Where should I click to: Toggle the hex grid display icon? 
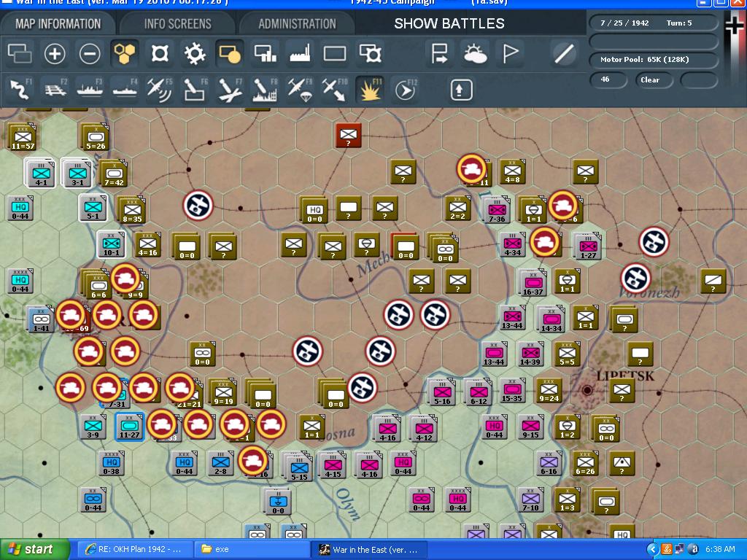125,53
